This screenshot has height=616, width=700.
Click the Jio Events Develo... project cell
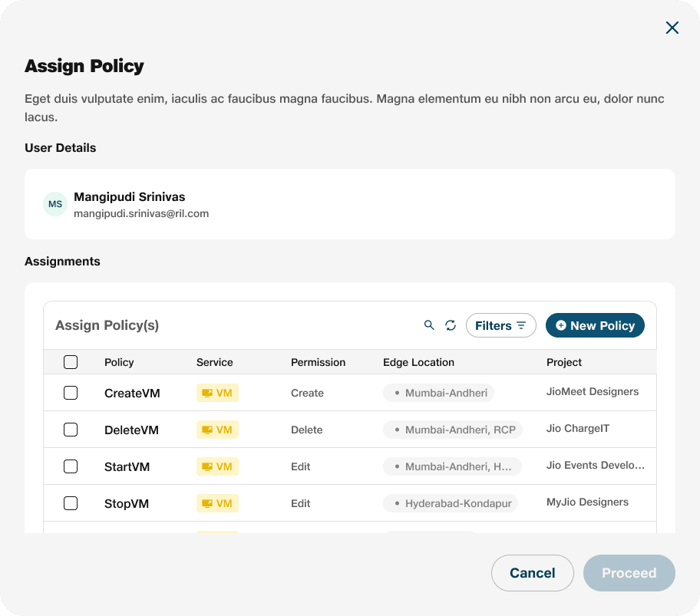point(596,465)
